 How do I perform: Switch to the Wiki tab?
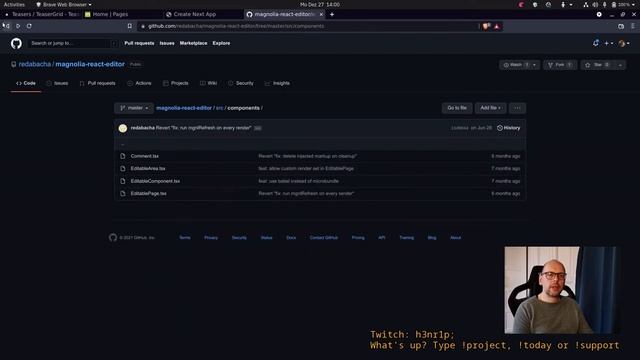[x=209, y=83]
